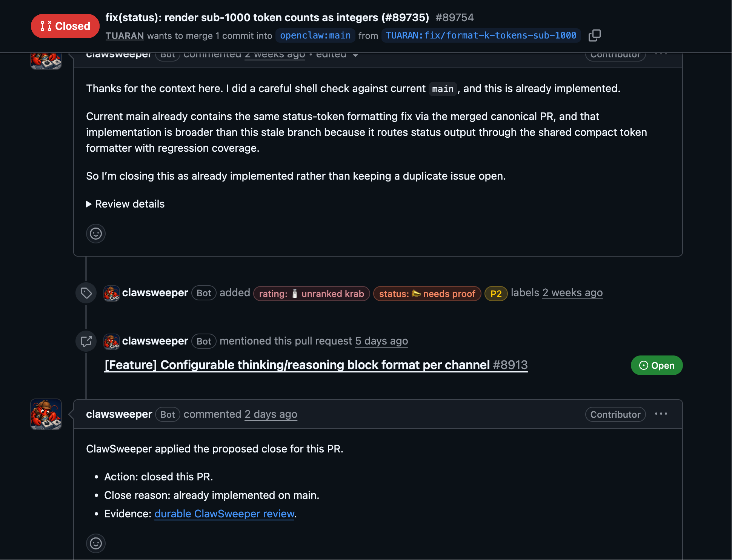This screenshot has width=732, height=560.
Task: Click the label tag timeline icon
Action: (86, 293)
